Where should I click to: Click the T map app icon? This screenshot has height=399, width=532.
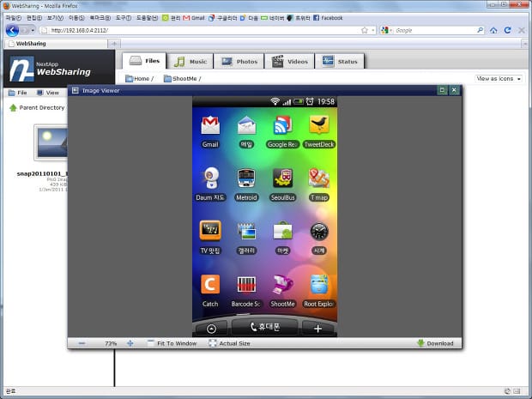pyautogui.click(x=319, y=178)
